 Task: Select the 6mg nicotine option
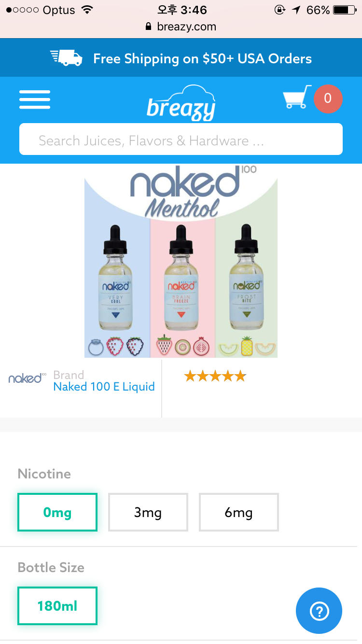click(x=238, y=512)
